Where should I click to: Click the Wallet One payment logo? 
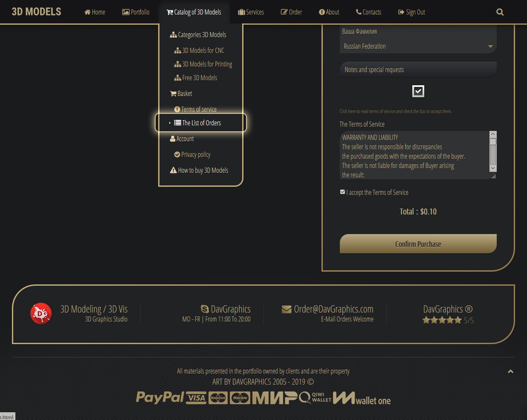(362, 398)
